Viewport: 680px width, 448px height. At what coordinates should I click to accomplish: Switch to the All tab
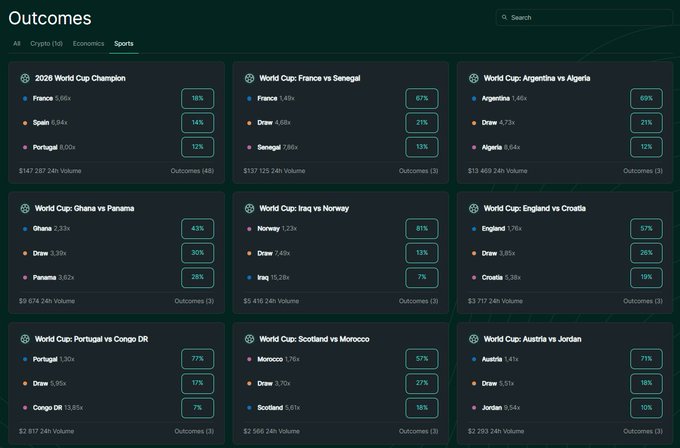[16, 43]
